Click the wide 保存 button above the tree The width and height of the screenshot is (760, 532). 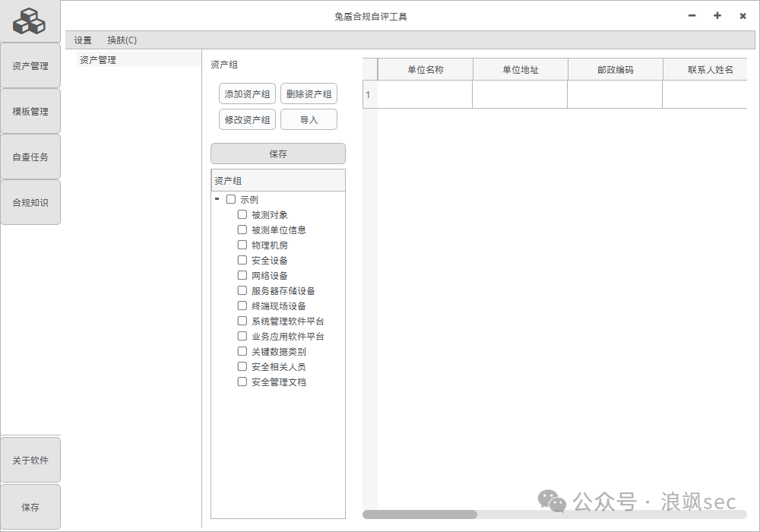(x=277, y=154)
